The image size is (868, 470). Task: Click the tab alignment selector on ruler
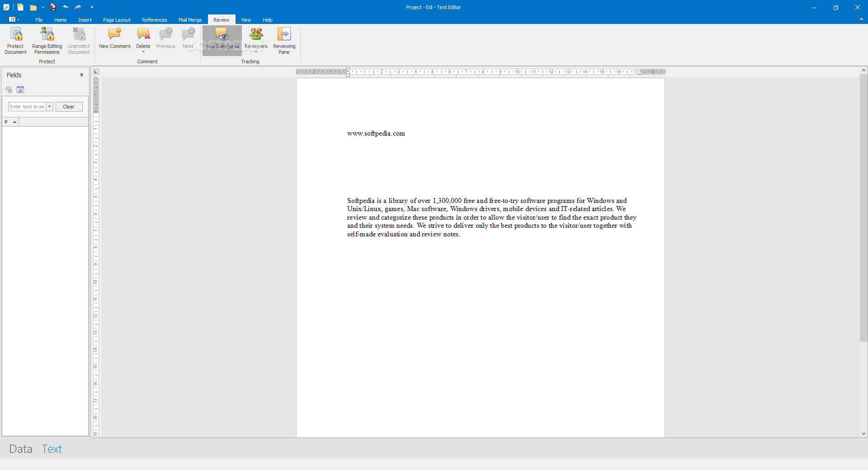click(96, 72)
